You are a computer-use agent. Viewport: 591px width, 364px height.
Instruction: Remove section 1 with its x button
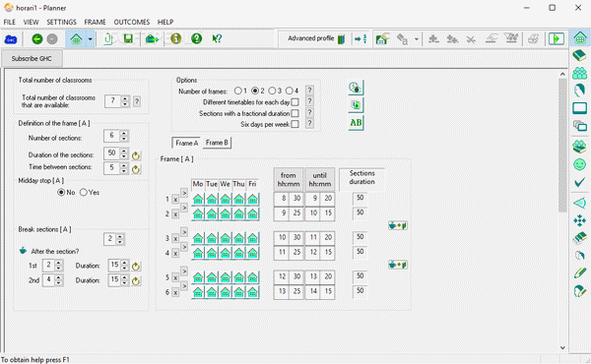coord(175,200)
